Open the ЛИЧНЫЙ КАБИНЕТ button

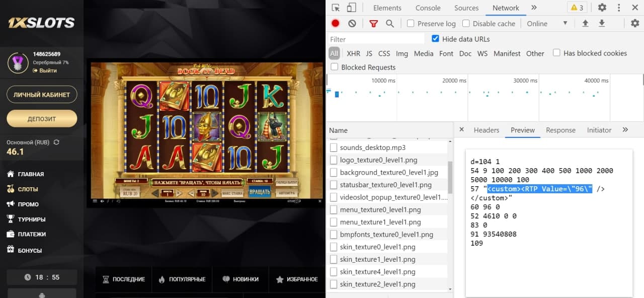42,95
